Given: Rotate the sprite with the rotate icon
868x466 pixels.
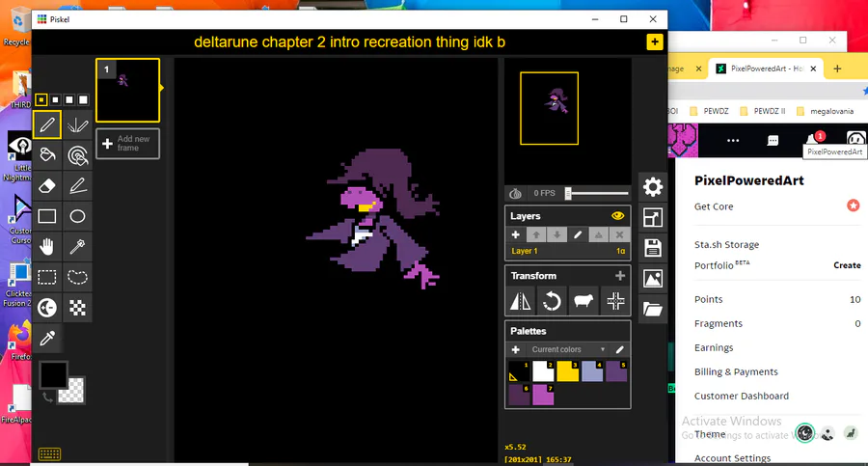Looking at the screenshot, I should 552,301.
